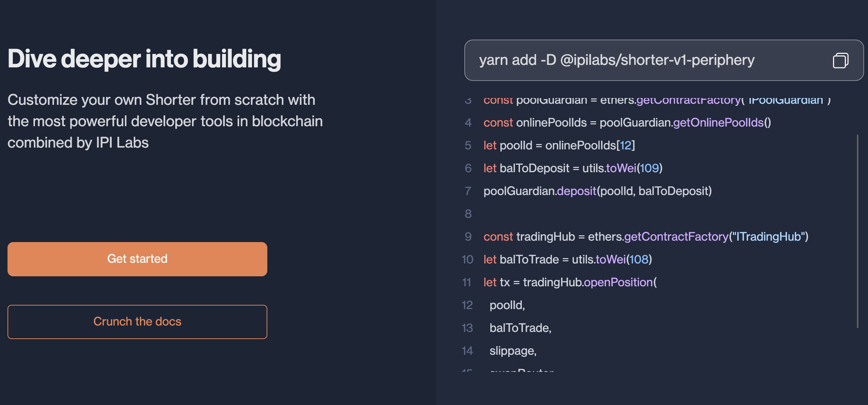Click the code panel vertical scrollbar
Image resolution: width=868 pixels, height=405 pixels.
(x=857, y=231)
